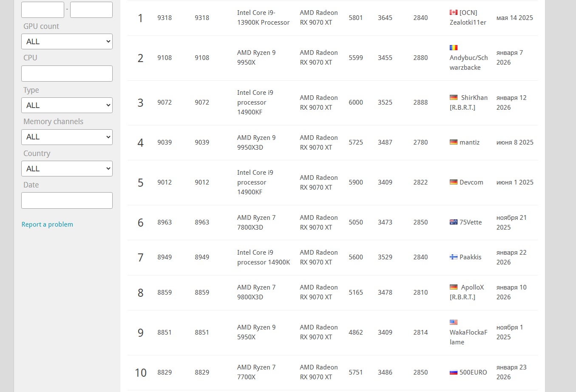Click the German flag beside mantiz
The height and width of the screenshot is (392, 576).
pyautogui.click(x=454, y=142)
